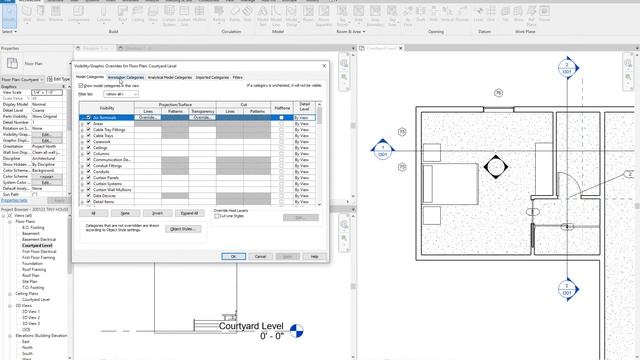The width and height of the screenshot is (640, 360).
Task: Collapse the Ceiling Plans node in Project Browser
Action: pyautogui.click(x=10, y=294)
